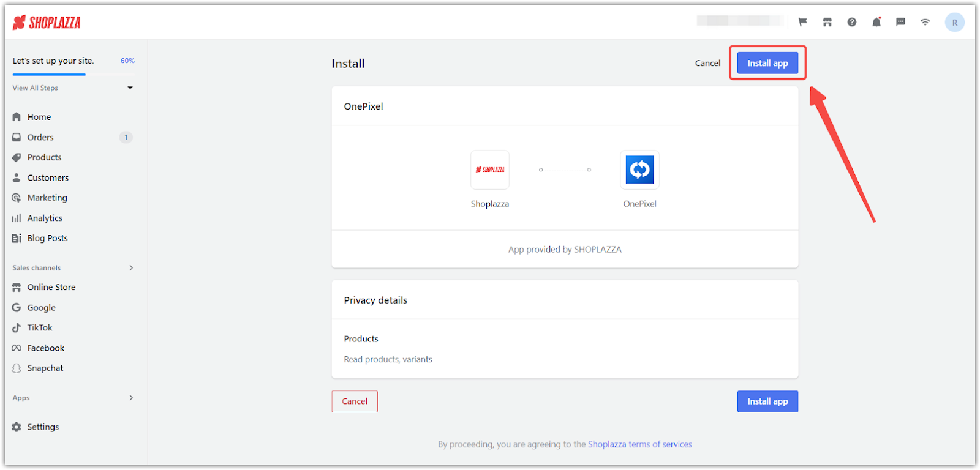Image resolution: width=980 pixels, height=470 pixels.
Task: Click the Google G icon
Action: pos(17,307)
